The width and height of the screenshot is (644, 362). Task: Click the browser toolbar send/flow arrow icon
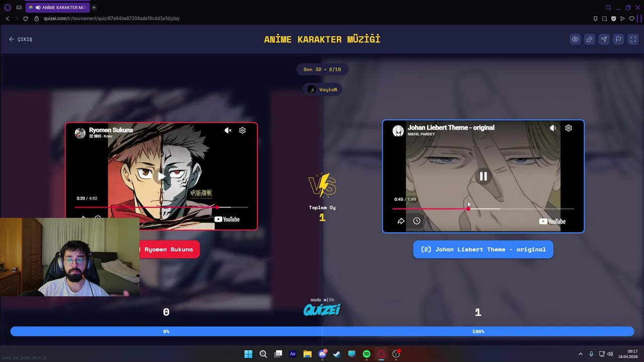point(622,19)
